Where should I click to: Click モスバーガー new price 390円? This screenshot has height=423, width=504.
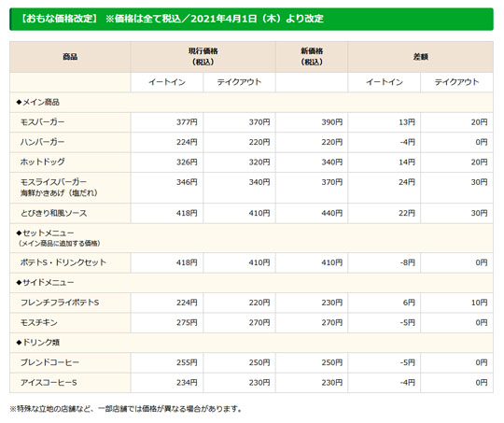coord(332,122)
